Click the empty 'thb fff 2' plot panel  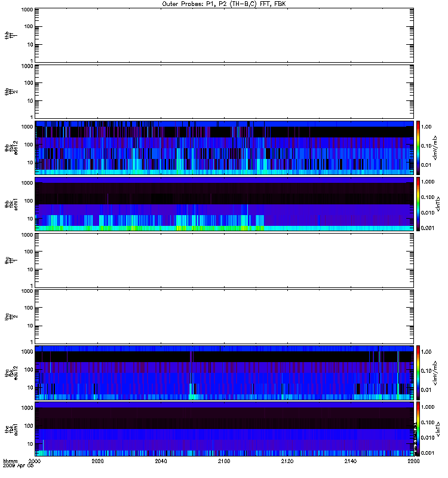(x=225, y=91)
